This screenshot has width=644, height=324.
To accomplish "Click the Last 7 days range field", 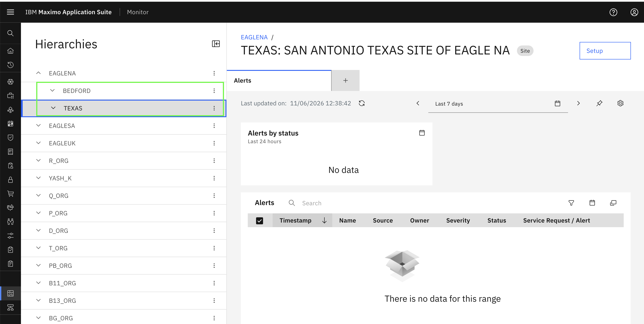I will (x=498, y=104).
